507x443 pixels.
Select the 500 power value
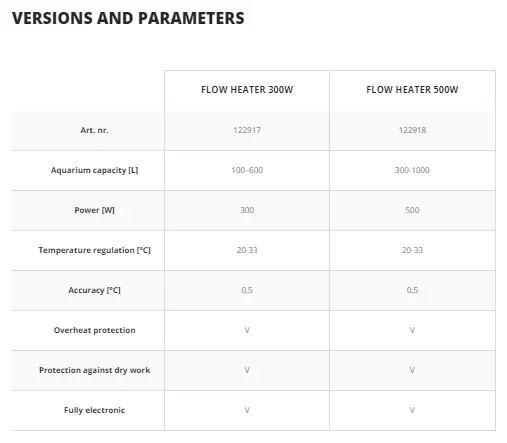click(x=412, y=210)
